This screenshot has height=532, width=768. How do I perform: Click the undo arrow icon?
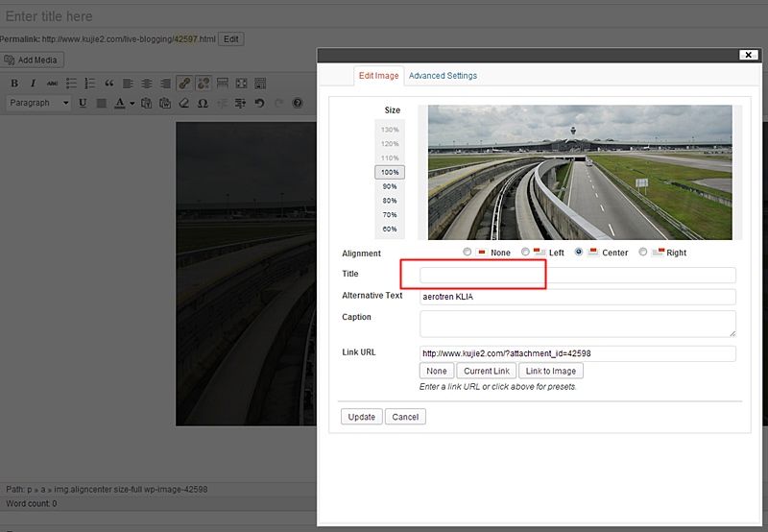pos(259,103)
